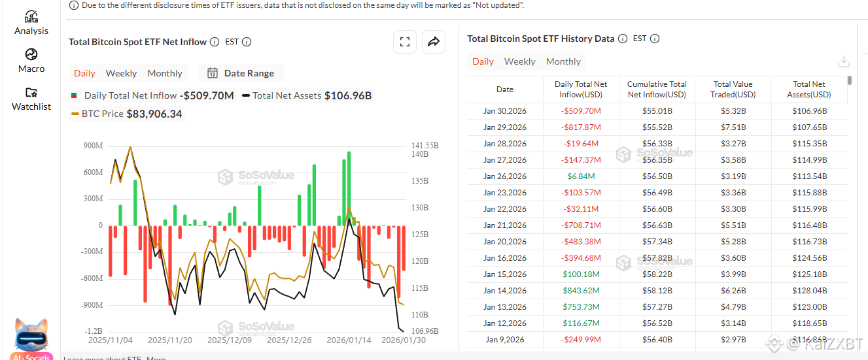The width and height of the screenshot is (868, 360).
Task: Click the table's vertical scrollbar
Action: [850, 81]
